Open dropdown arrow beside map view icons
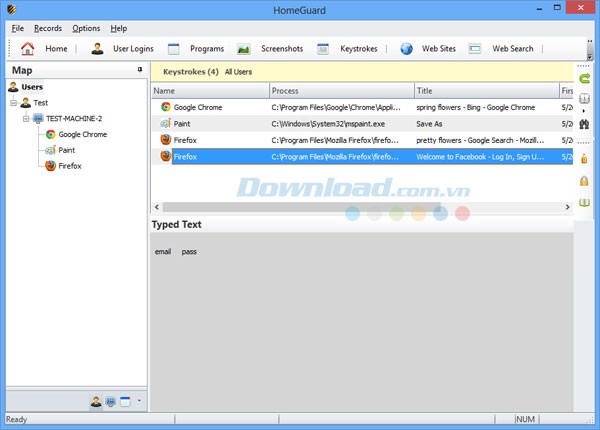 pos(139,401)
